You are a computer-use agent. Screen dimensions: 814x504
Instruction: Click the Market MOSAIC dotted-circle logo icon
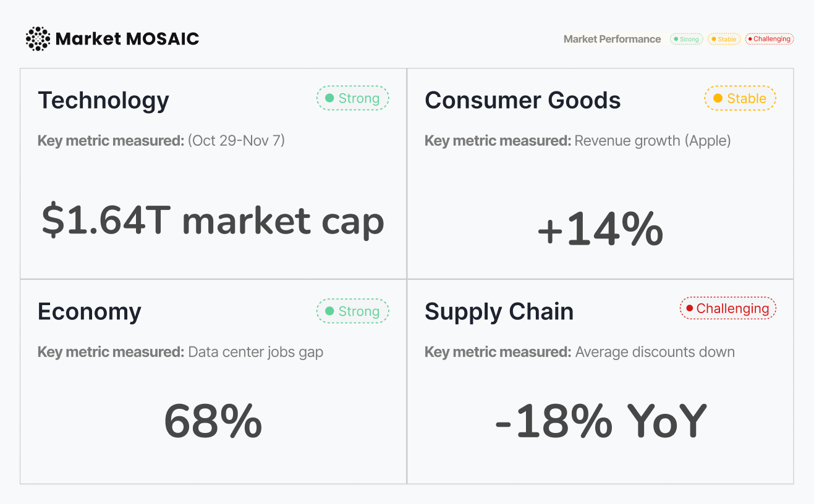click(38, 39)
